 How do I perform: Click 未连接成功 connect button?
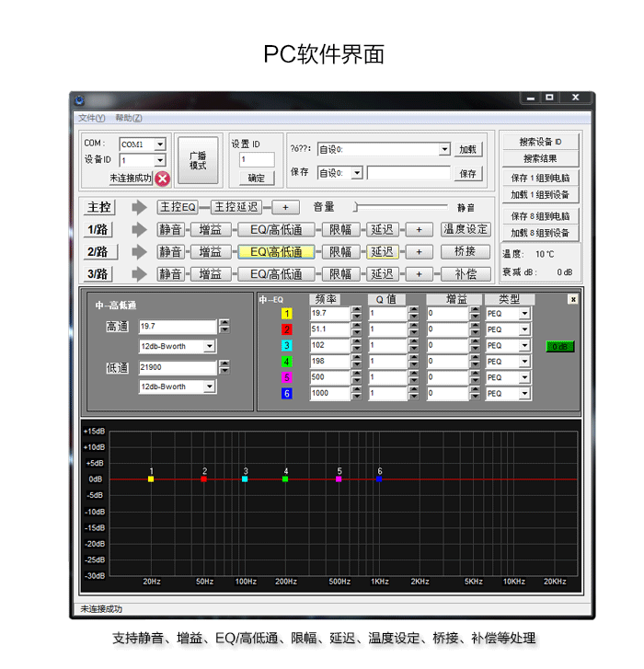[x=131, y=179]
